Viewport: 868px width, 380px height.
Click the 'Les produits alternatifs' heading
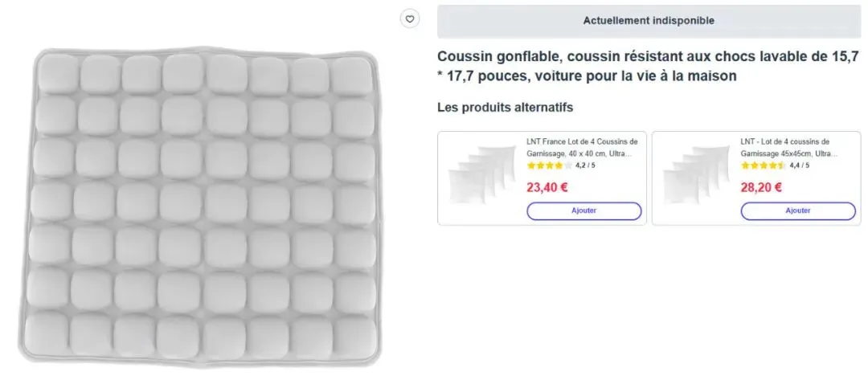coord(505,107)
